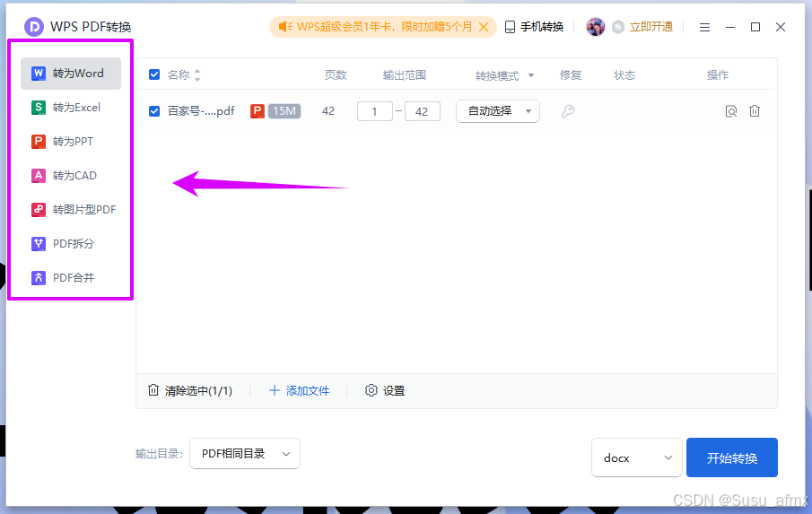This screenshot has height=514, width=812.
Task: Click 添加文件 to add a file
Action: pos(300,391)
